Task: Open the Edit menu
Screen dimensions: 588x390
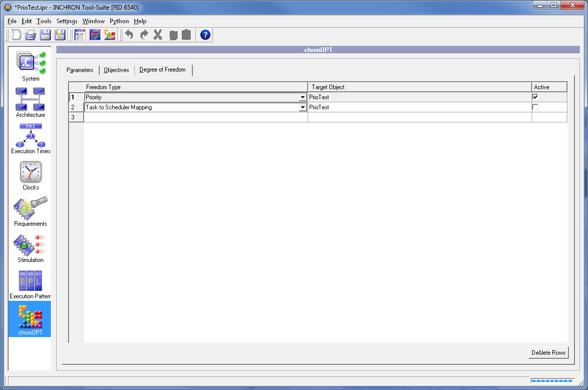Action: [27, 21]
